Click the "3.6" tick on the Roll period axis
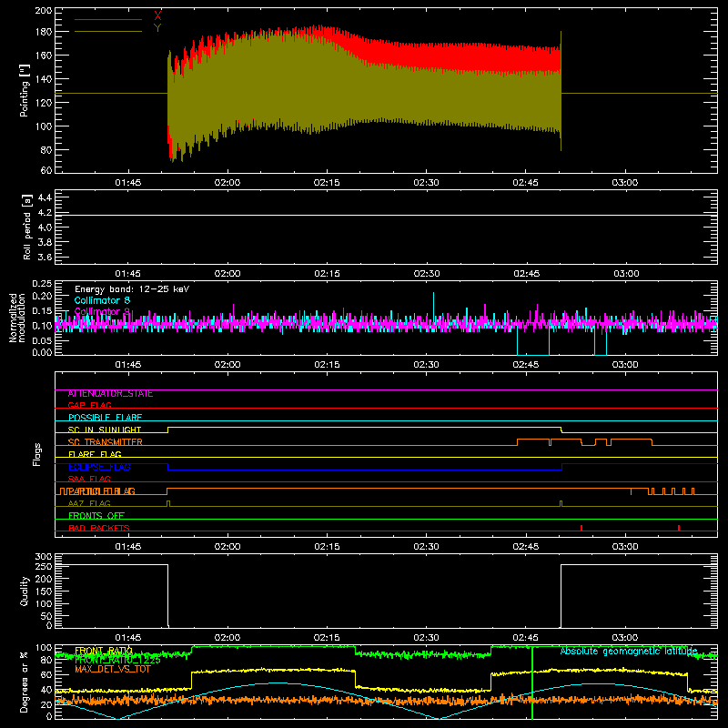 click(x=45, y=258)
